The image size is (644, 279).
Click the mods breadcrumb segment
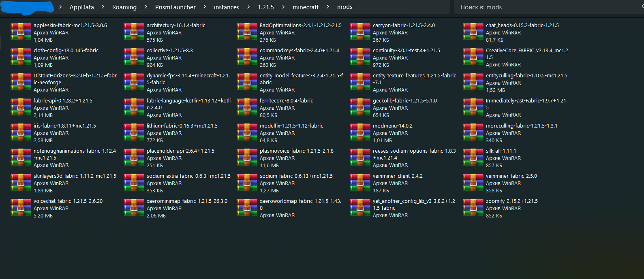[345, 7]
